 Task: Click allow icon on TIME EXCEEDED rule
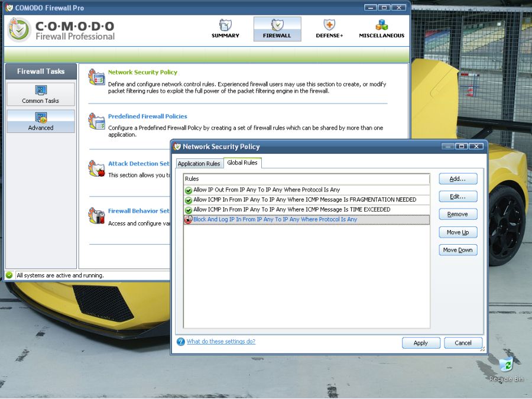189,210
